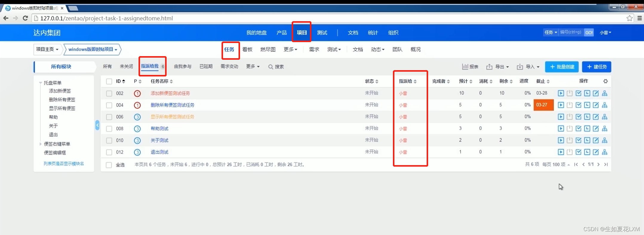This screenshot has height=235, width=644.
Task: Tick the checkbox for task 004
Action: tap(109, 105)
